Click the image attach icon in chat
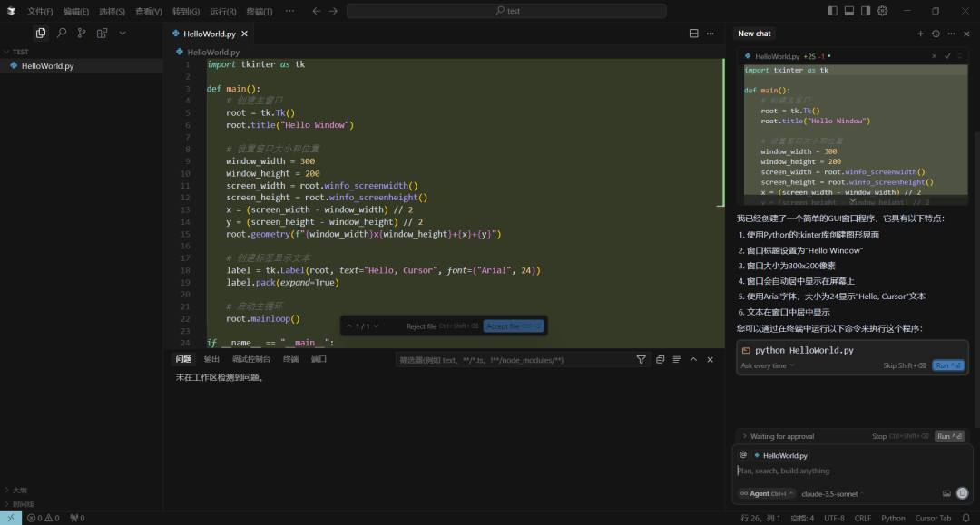The image size is (980, 525). [946, 493]
